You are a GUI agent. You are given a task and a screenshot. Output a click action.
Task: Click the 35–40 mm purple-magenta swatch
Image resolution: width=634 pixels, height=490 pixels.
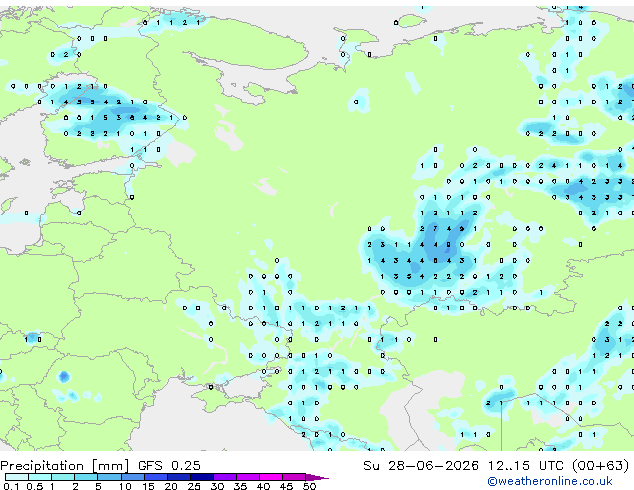point(248,477)
